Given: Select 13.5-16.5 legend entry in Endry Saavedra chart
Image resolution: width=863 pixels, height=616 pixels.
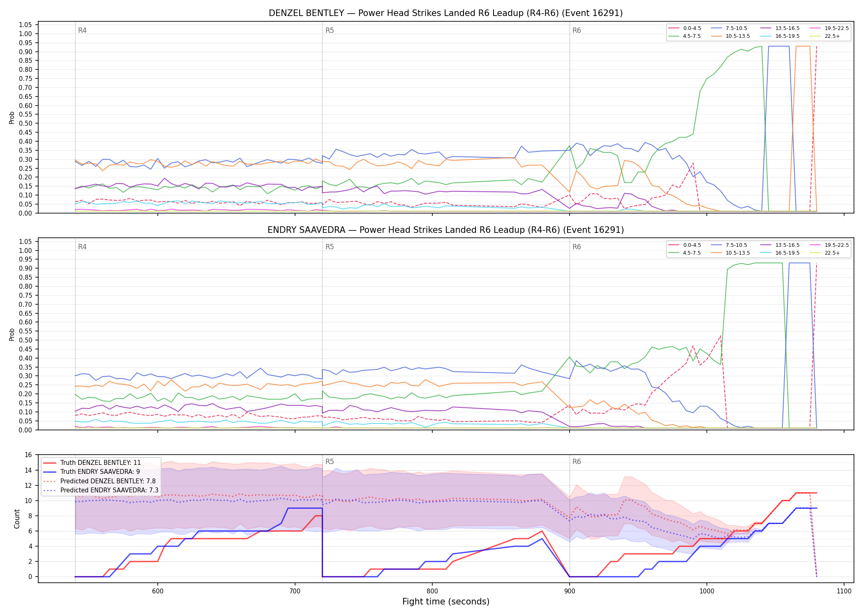Looking at the screenshot, I should point(780,245).
